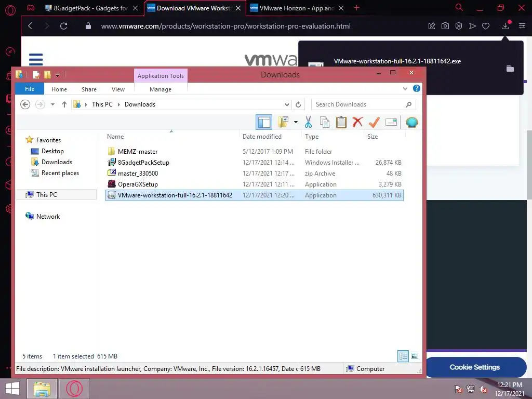Click the orange checkmark Properties icon
The image size is (532, 399).
pos(374,122)
